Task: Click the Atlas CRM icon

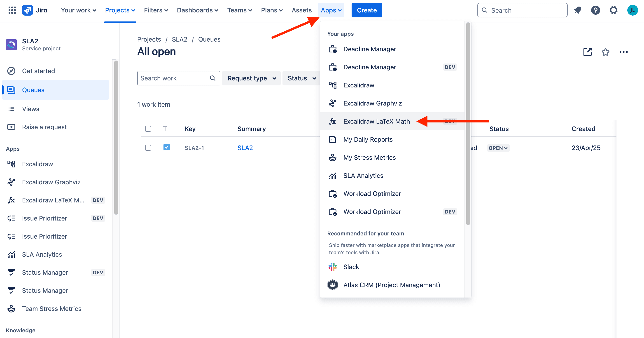Action: click(x=332, y=285)
